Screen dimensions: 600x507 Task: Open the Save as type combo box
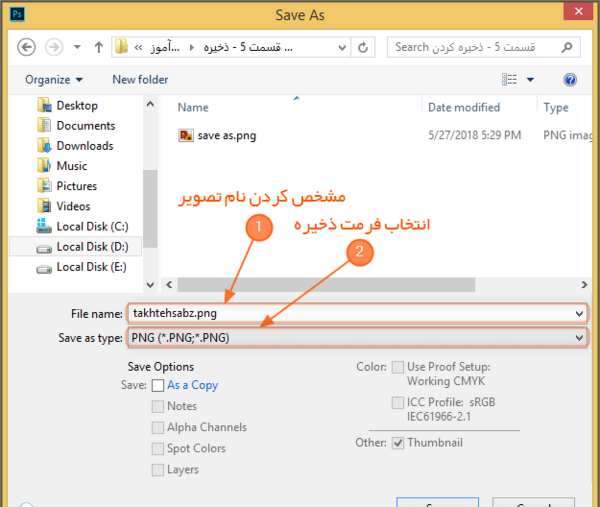[x=357, y=337]
